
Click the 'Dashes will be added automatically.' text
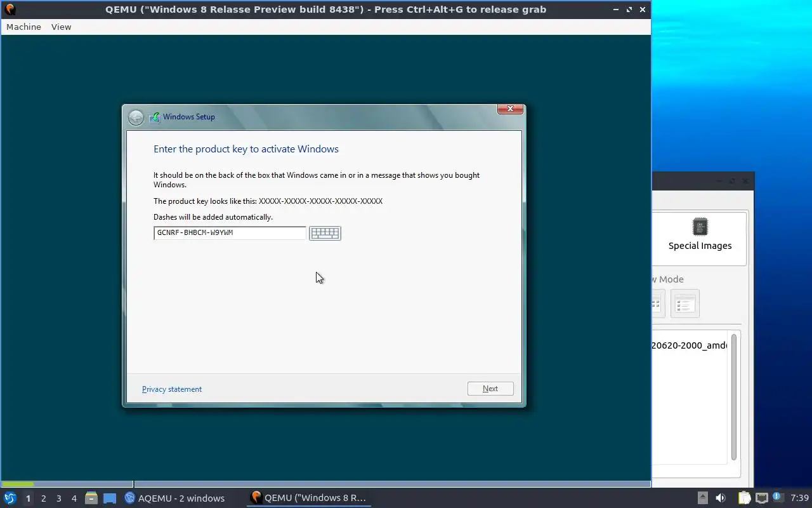(213, 217)
